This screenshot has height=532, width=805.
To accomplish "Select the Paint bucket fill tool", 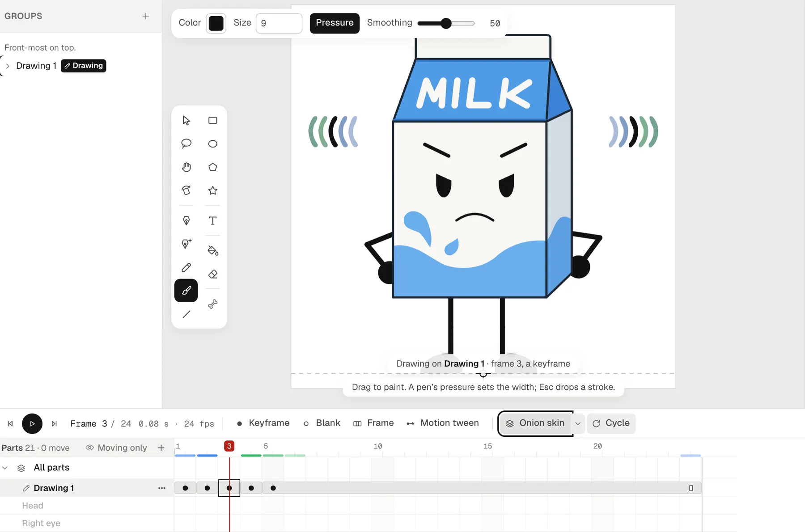I will tap(213, 250).
